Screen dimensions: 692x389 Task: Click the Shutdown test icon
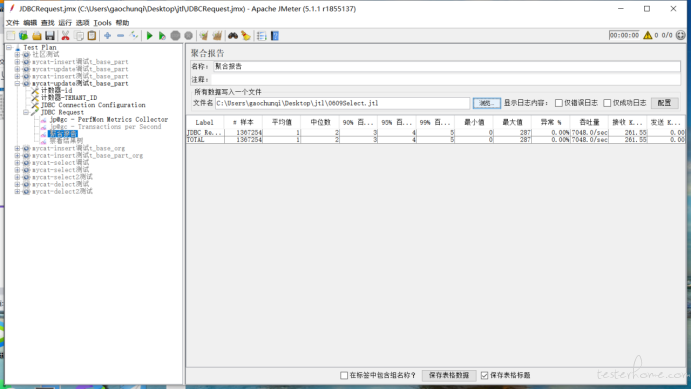pos(188,36)
